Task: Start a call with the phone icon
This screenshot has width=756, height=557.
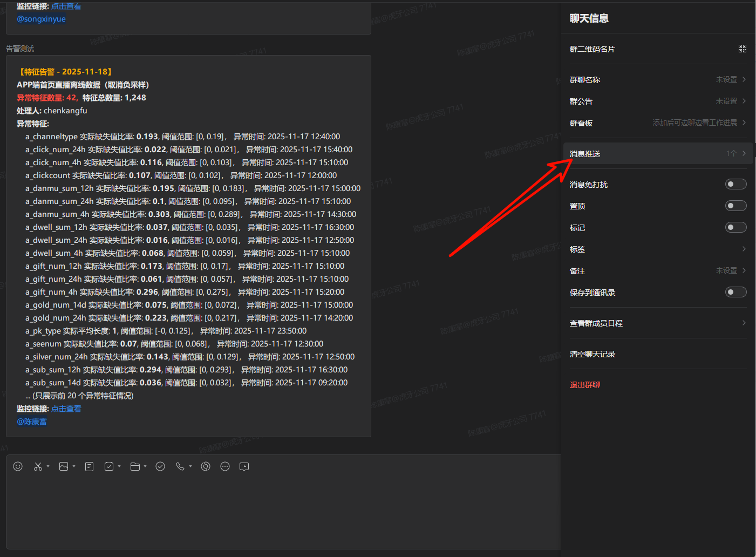Action: 180,466
